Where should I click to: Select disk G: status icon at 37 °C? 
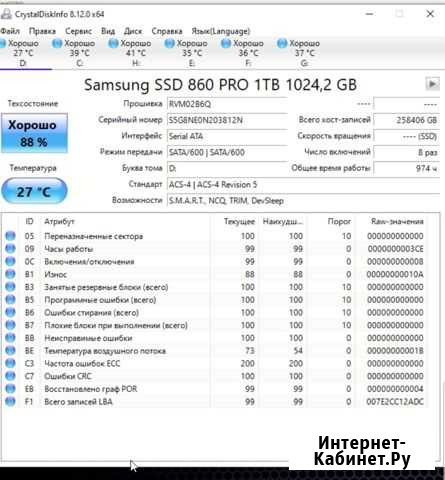tap(282, 44)
